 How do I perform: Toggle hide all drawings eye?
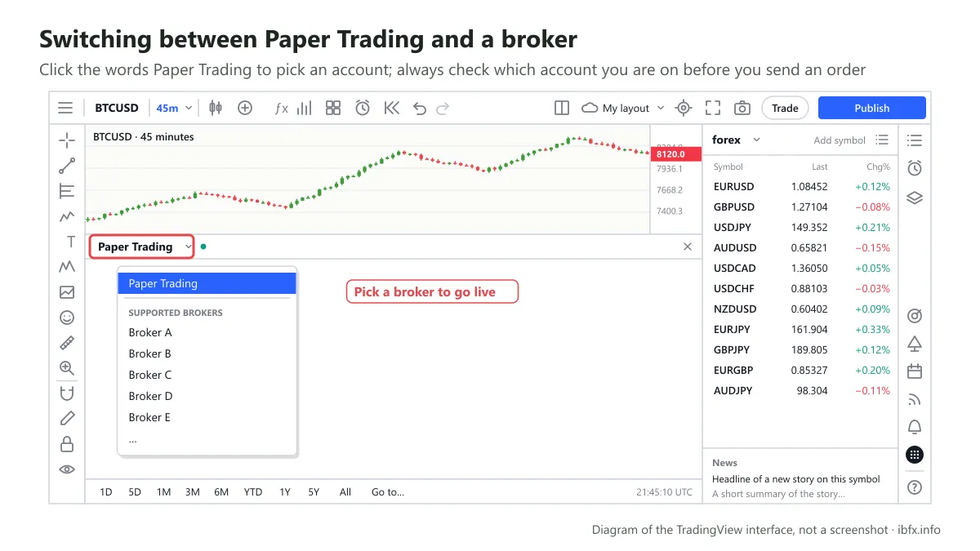(x=67, y=469)
